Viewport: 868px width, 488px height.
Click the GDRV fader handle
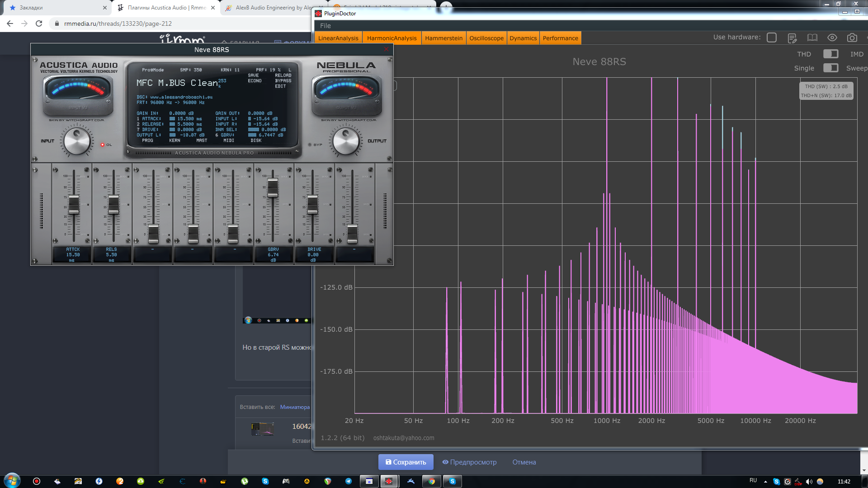(x=273, y=188)
